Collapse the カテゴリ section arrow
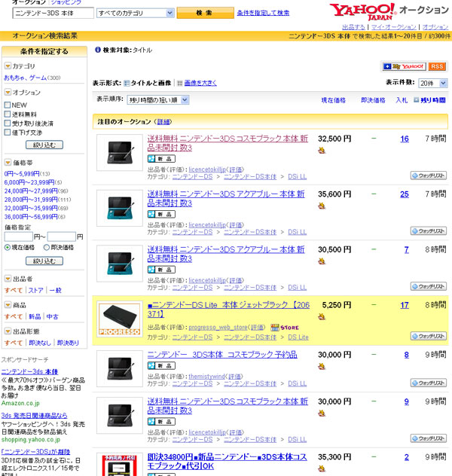Screen dimensions: 452x476 (x=8, y=66)
